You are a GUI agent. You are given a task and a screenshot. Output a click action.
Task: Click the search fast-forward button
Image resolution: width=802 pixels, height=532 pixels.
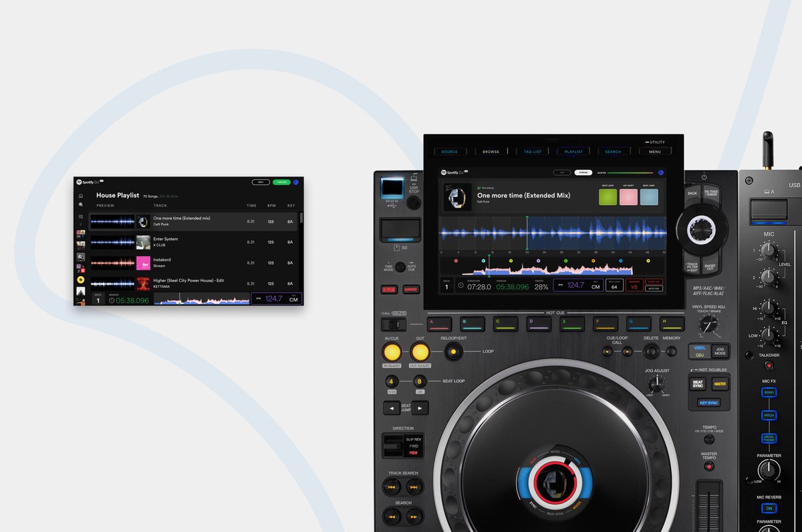click(x=414, y=516)
